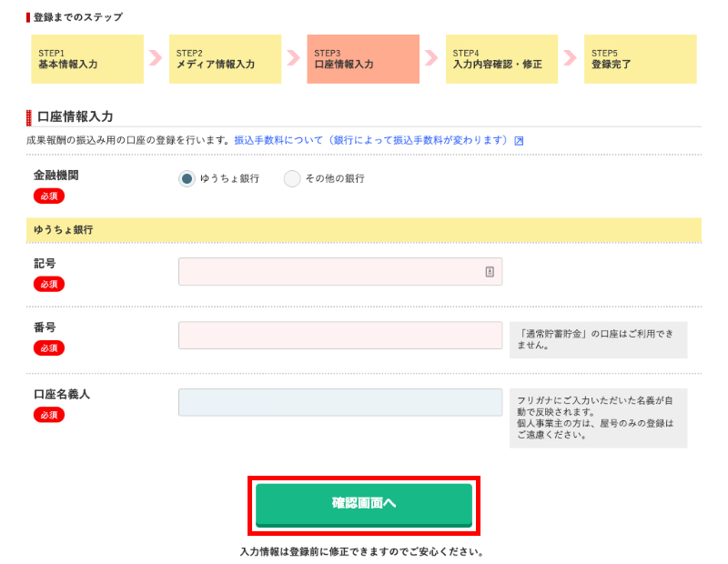The image size is (728, 564).
Task: Focus the 番号 input field
Action: pos(340,335)
